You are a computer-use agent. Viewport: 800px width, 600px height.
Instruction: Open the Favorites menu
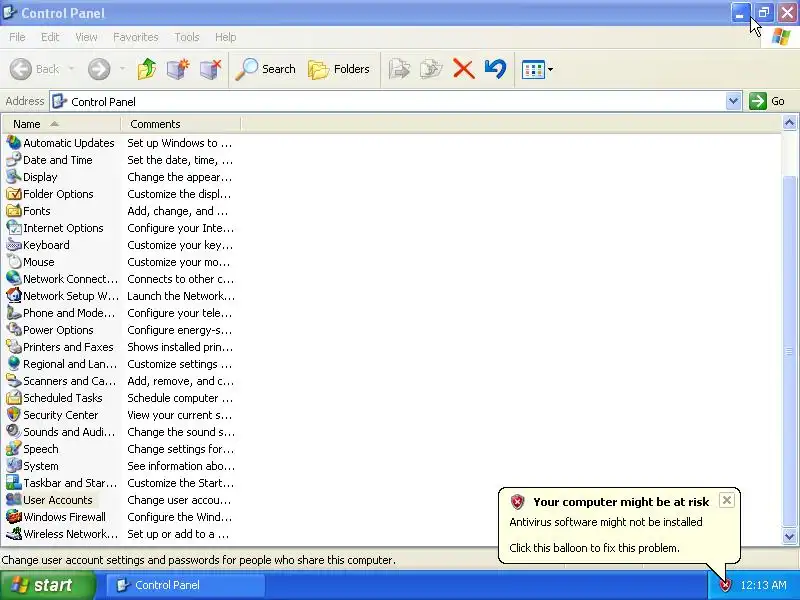click(x=135, y=37)
